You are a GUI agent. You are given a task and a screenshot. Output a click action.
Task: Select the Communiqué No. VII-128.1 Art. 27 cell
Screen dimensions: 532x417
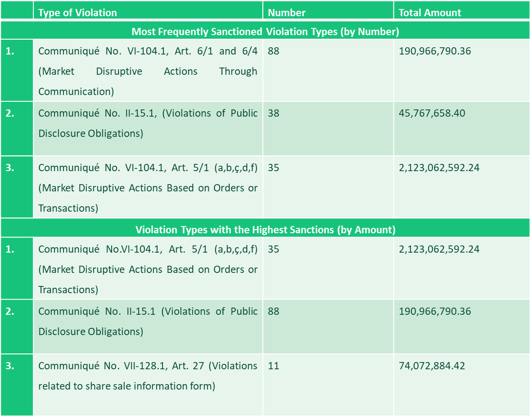[x=148, y=376]
